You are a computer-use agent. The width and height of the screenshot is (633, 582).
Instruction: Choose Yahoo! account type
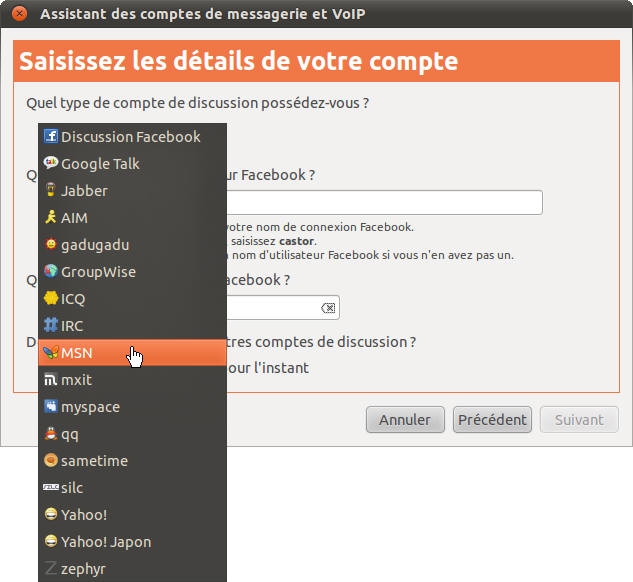click(x=132, y=515)
